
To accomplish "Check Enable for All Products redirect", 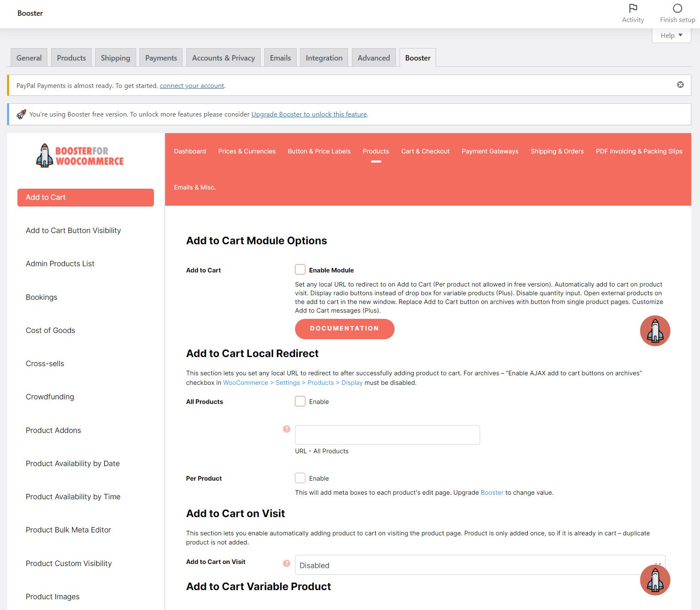I will (x=300, y=401).
